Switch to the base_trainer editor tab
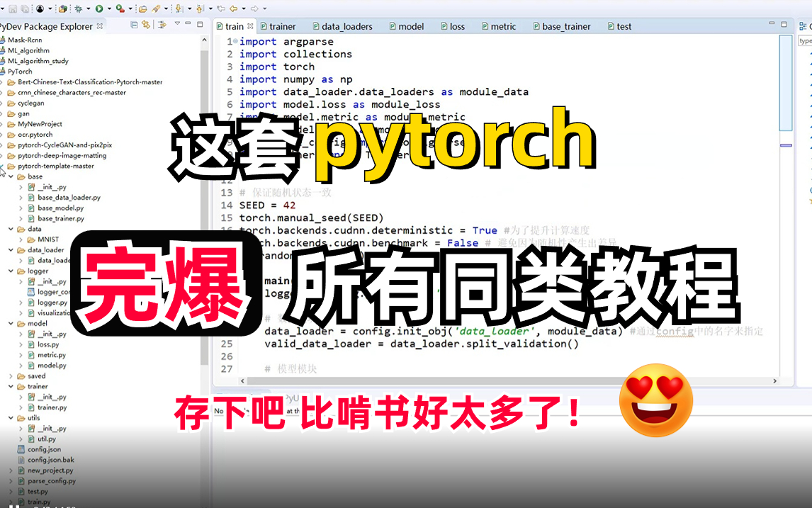 [561, 26]
